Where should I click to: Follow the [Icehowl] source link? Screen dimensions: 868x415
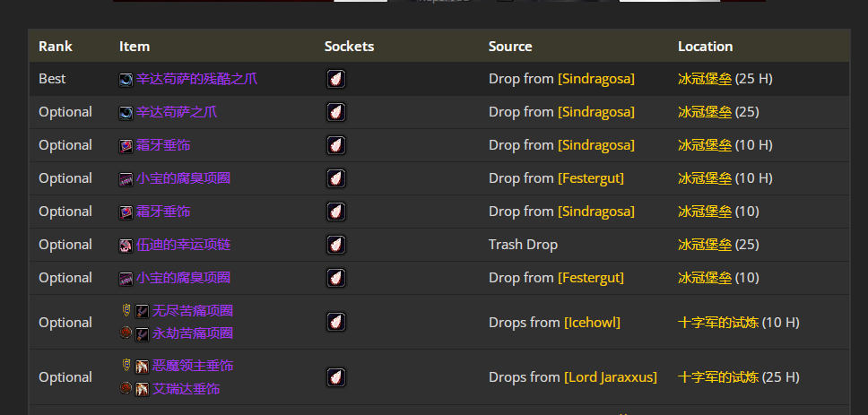coord(592,323)
